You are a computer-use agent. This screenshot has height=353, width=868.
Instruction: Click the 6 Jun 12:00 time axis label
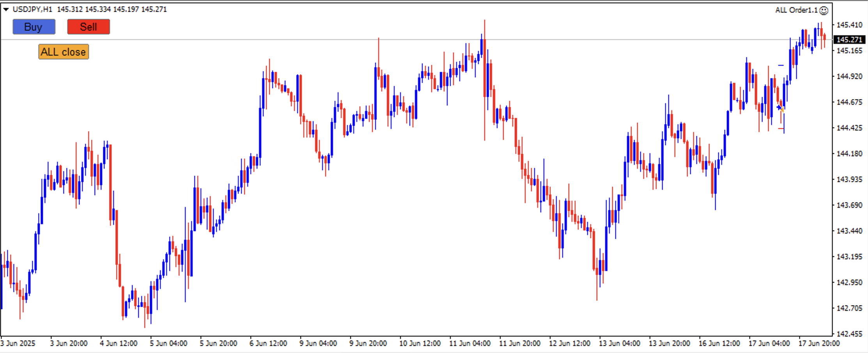pos(268,344)
